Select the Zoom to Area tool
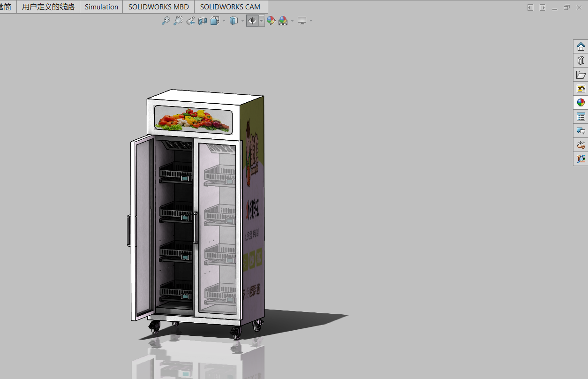This screenshot has width=588, height=379. click(x=178, y=21)
